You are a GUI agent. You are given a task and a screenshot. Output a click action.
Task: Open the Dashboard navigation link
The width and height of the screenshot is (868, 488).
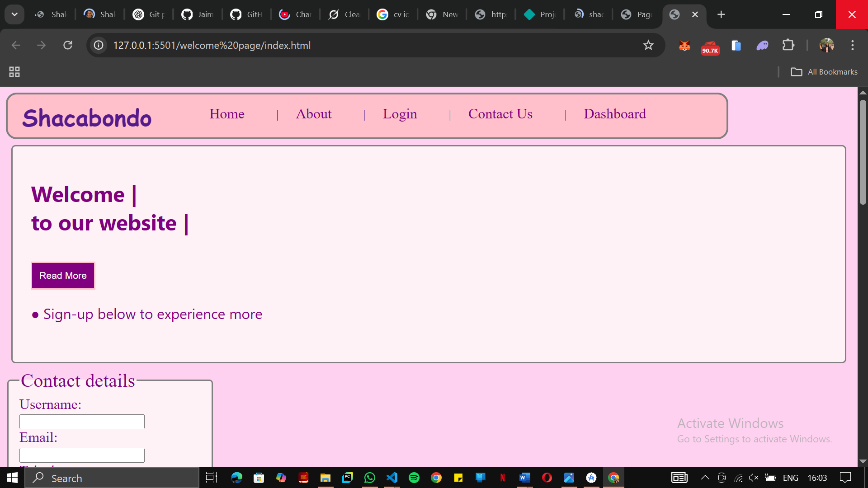[614, 114]
